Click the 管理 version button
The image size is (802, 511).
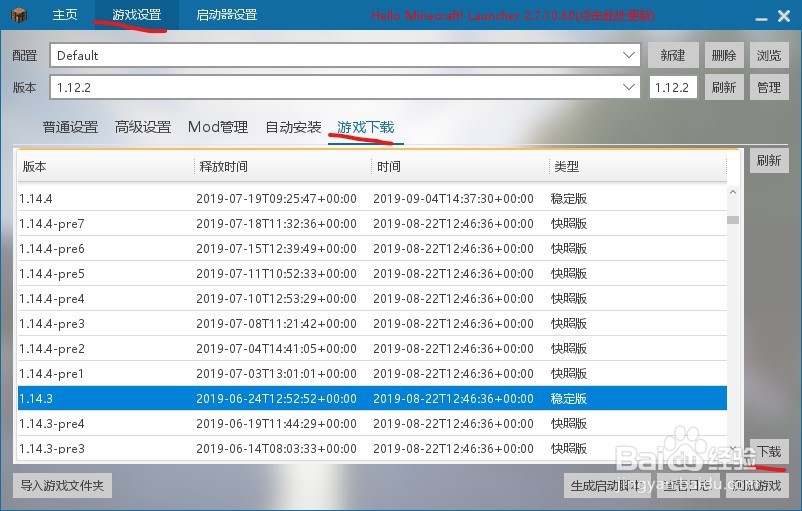coord(769,87)
